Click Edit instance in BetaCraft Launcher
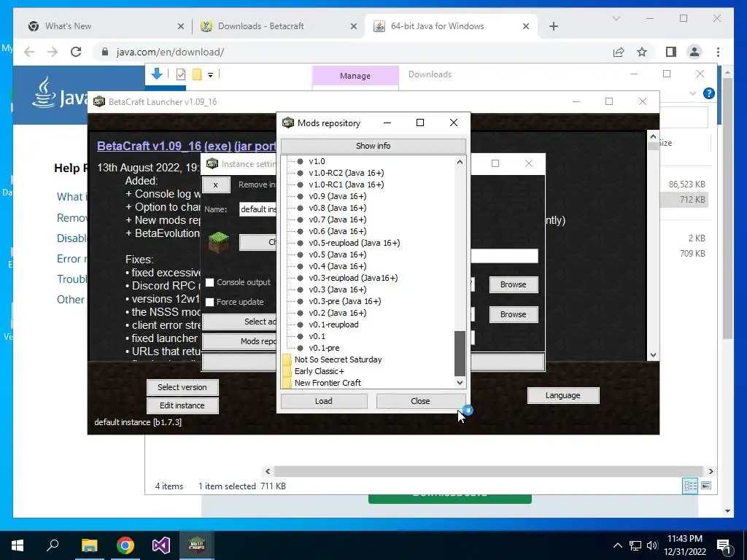The image size is (747, 560). [x=182, y=405]
